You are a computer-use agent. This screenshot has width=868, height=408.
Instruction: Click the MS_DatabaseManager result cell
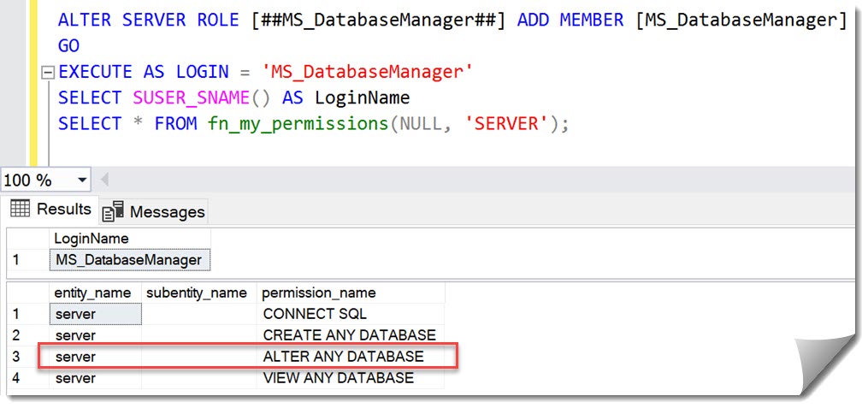[128, 259]
